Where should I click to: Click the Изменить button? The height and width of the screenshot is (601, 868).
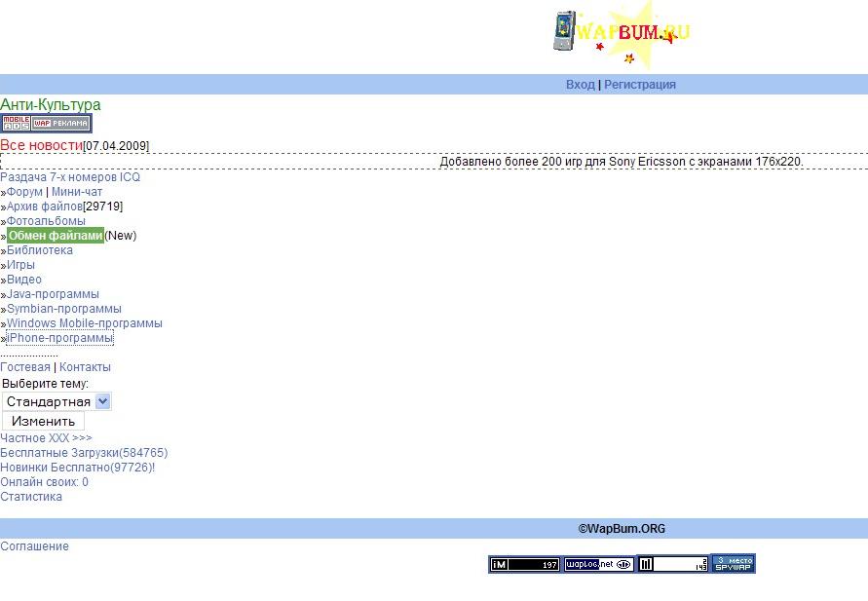43,421
